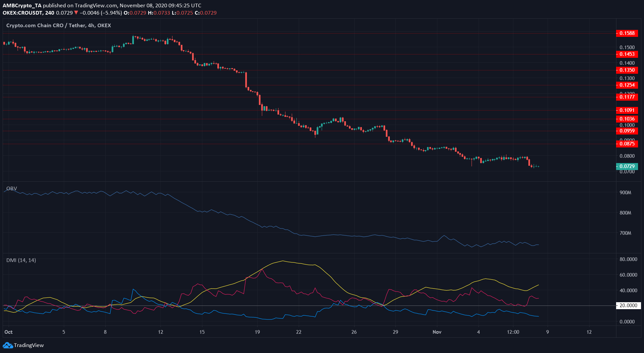Viewport: 644px width, 353px height.
Task: Click the 22 date label on time axis
Action: tap(299, 332)
